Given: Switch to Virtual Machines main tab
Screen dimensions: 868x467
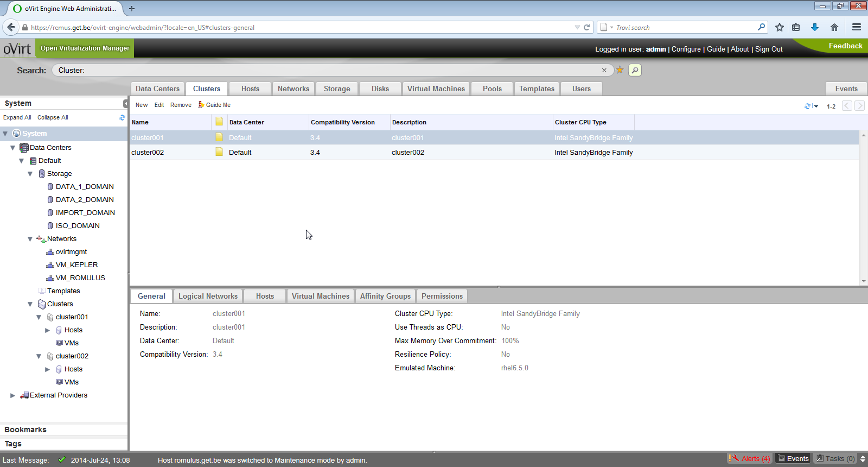Looking at the screenshot, I should [436, 89].
